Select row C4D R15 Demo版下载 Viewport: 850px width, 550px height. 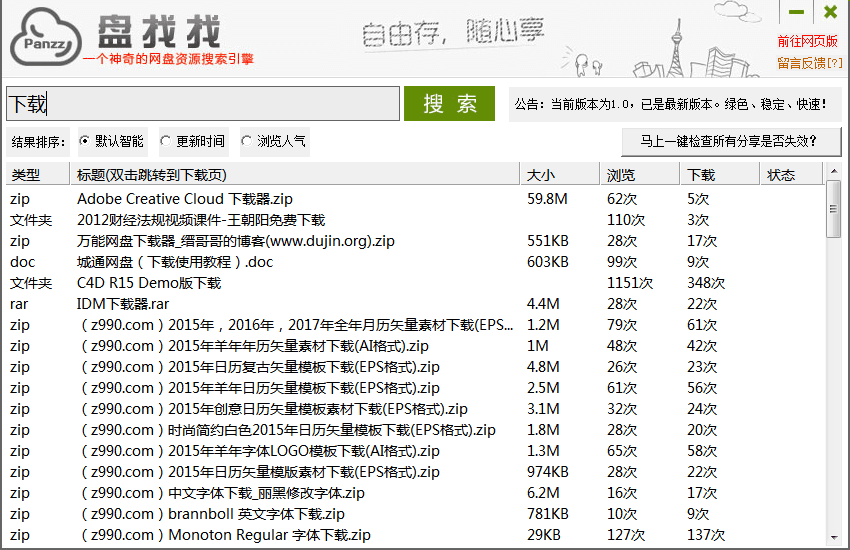point(415,283)
